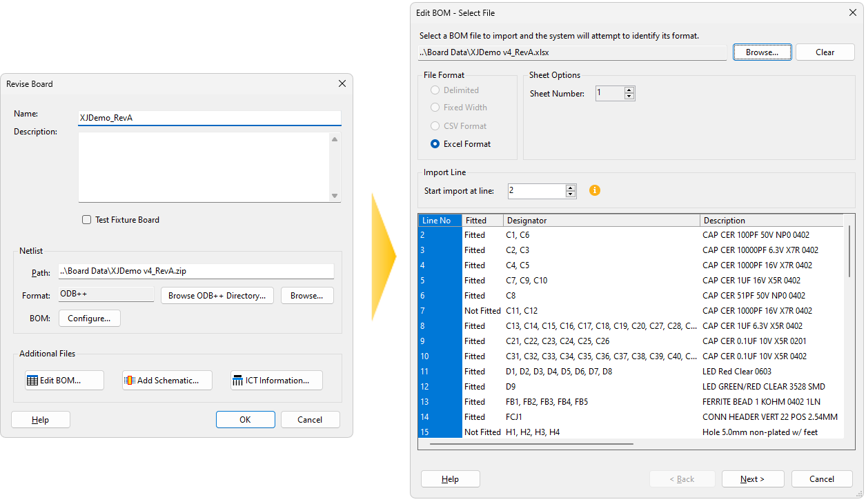Click the Designator column header

point(600,221)
